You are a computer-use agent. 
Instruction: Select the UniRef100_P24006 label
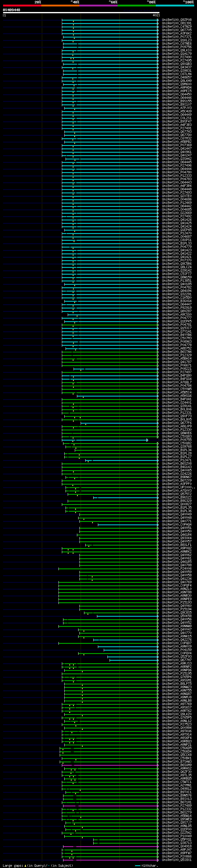point(177,569)
